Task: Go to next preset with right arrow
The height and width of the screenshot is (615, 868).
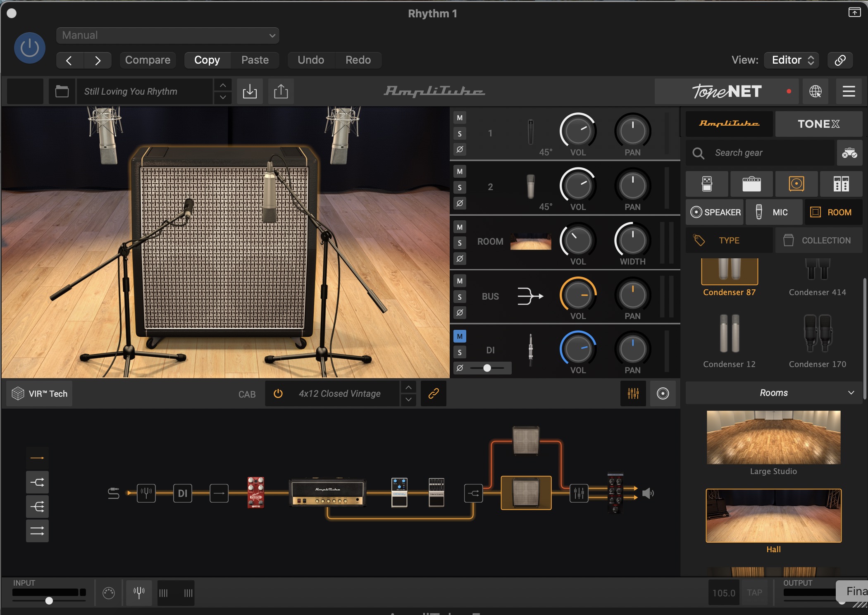Action: pyautogui.click(x=98, y=60)
